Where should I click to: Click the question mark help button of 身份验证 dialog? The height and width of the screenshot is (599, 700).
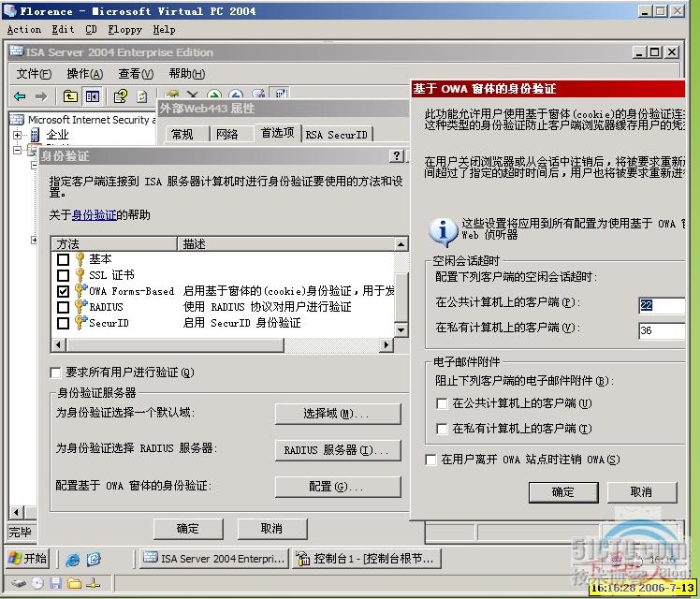[x=396, y=155]
